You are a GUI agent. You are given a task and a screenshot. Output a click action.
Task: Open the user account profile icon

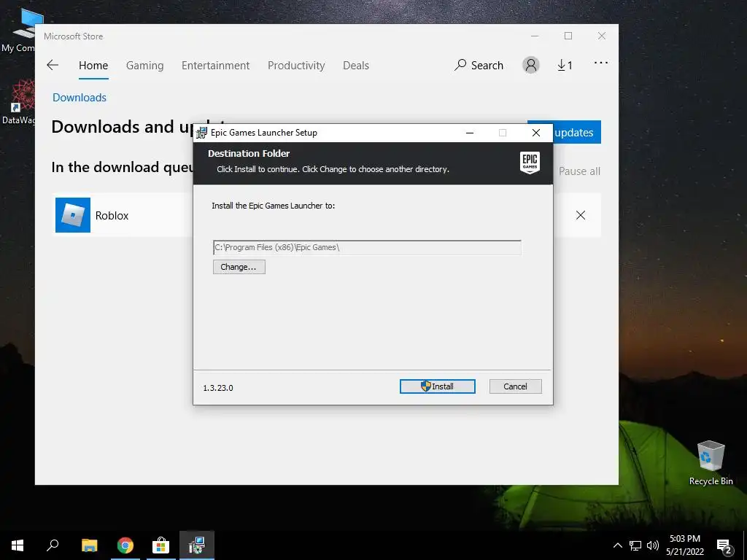click(531, 65)
